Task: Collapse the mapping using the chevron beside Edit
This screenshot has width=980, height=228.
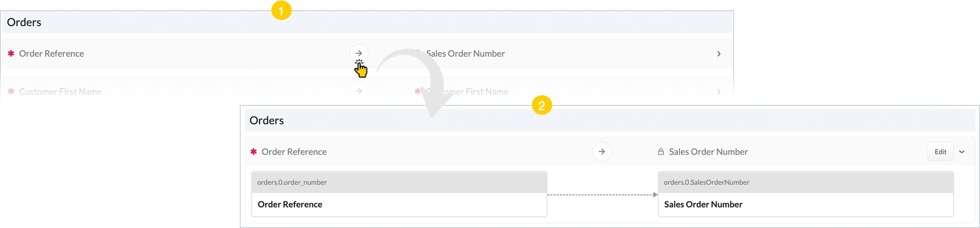Action: [x=962, y=152]
